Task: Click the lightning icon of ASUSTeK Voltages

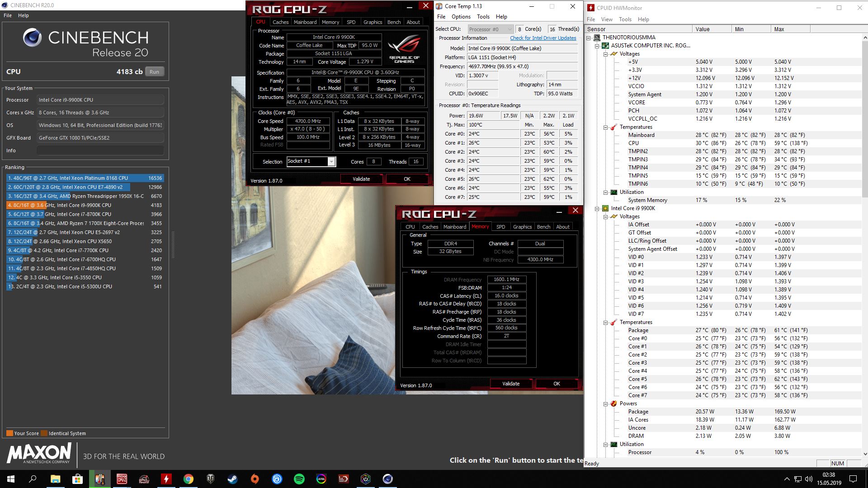Action: click(613, 54)
